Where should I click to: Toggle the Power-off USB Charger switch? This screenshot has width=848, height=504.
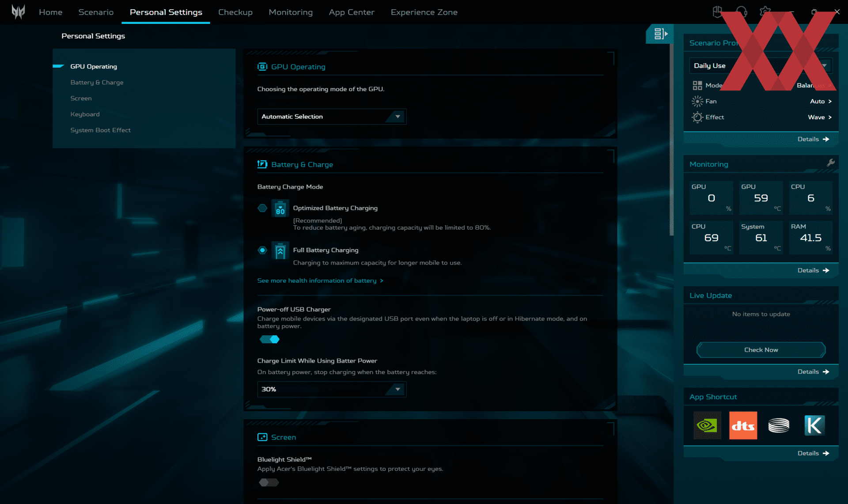269,339
